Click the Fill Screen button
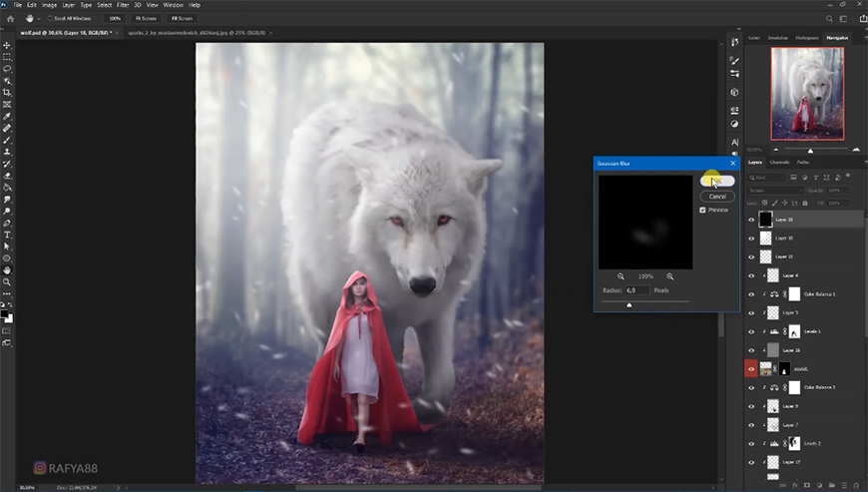 click(182, 18)
